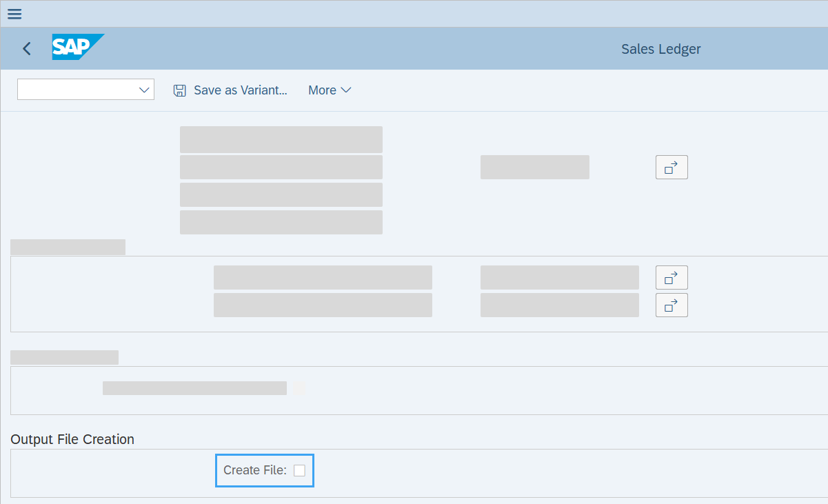
Task: Open the variant selection combo box
Action: [x=77, y=90]
